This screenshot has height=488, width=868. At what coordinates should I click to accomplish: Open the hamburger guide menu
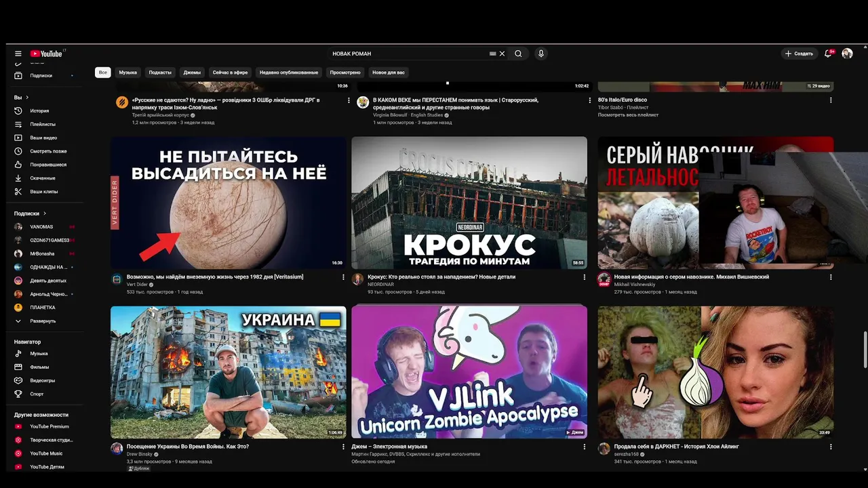18,54
